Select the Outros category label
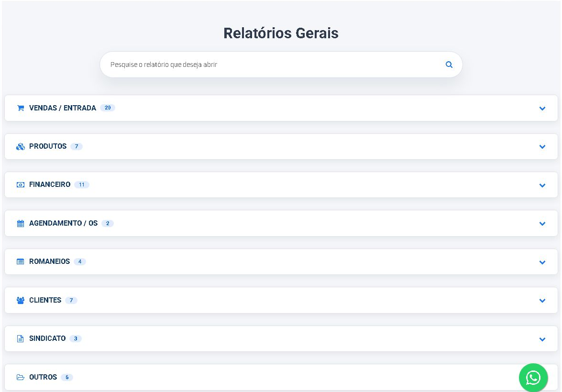This screenshot has height=392, width=562. pyautogui.click(x=43, y=377)
